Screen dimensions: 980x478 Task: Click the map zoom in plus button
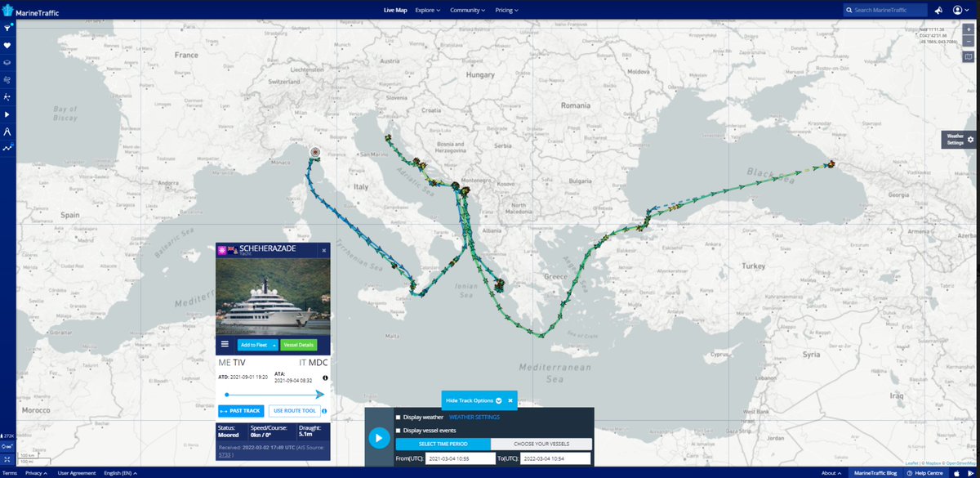pyautogui.click(x=969, y=29)
